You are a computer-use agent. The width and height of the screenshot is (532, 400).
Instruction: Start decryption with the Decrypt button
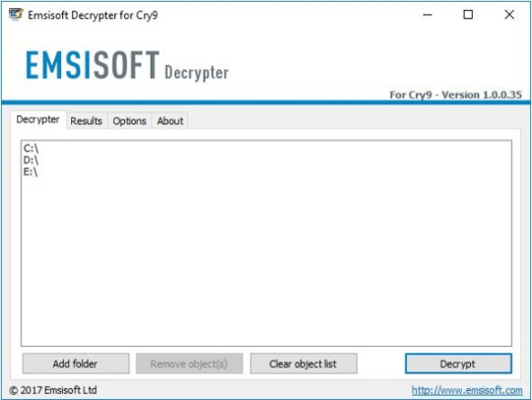pos(458,364)
